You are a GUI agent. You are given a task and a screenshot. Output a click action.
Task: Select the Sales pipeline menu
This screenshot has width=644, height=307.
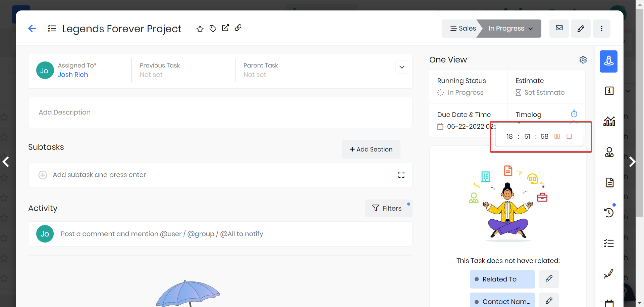463,29
